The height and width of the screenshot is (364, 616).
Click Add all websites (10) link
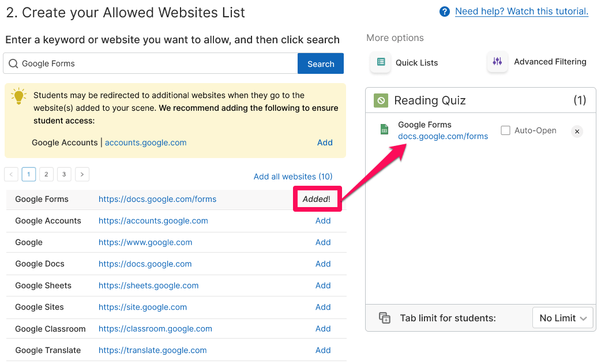292,177
